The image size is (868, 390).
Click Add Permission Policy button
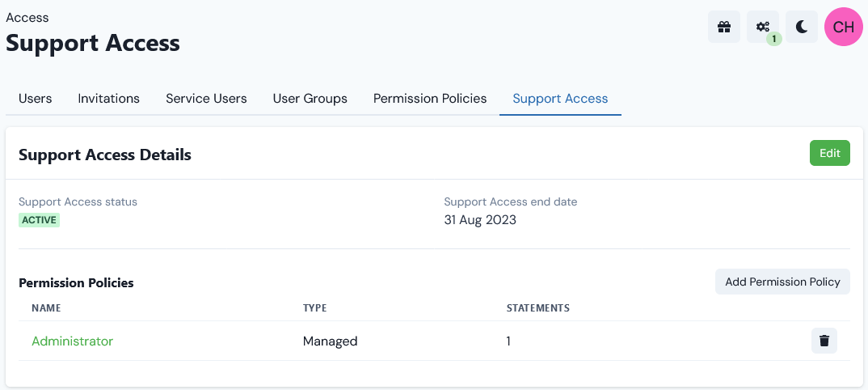point(783,282)
